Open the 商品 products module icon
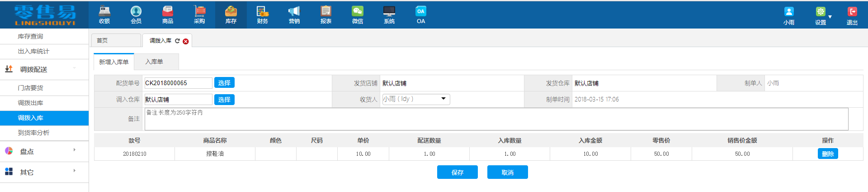Viewport: 868px width, 192px height. point(168,14)
